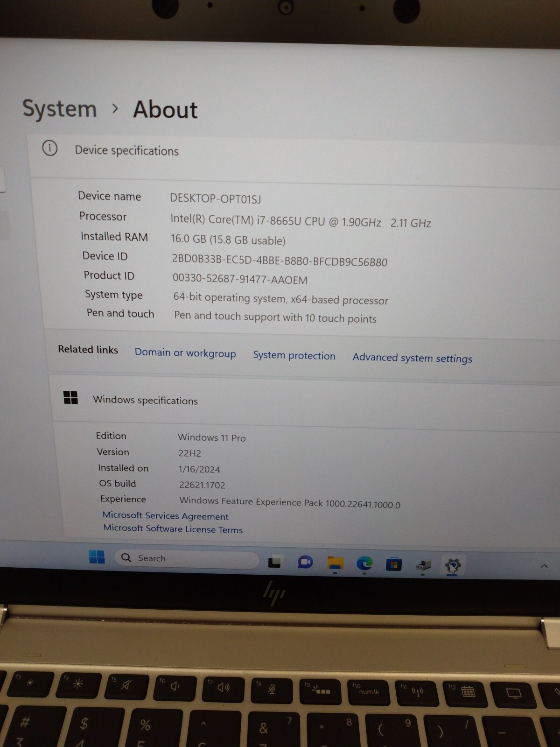Select the Device ID value 2BD0B33B-EC5D
Viewport: 560px width, 747px height.
click(x=280, y=261)
